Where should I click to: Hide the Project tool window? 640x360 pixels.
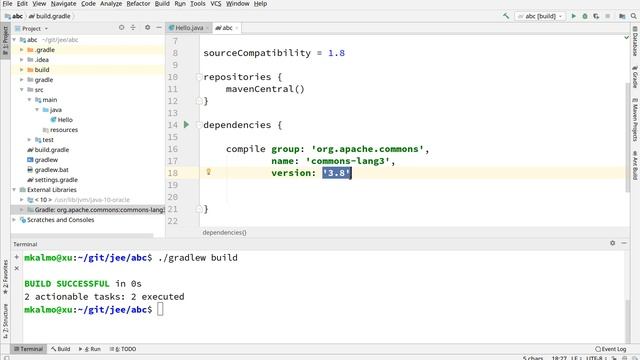coord(159,28)
